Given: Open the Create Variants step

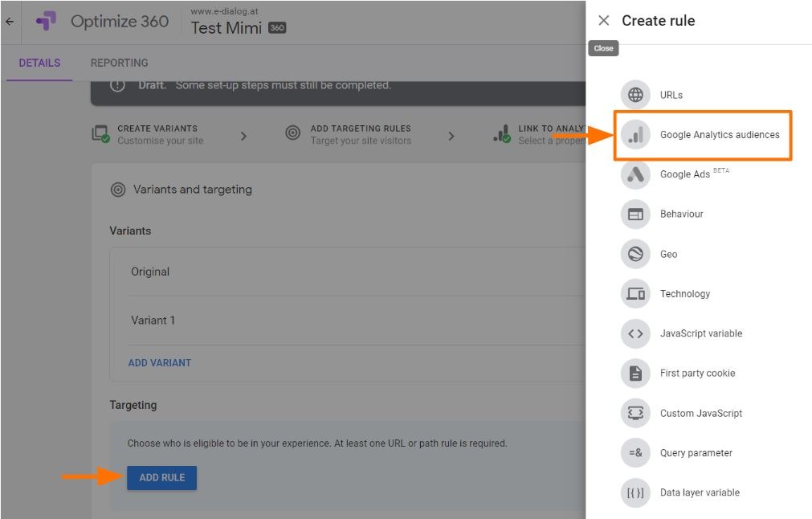Looking at the screenshot, I should point(157,134).
